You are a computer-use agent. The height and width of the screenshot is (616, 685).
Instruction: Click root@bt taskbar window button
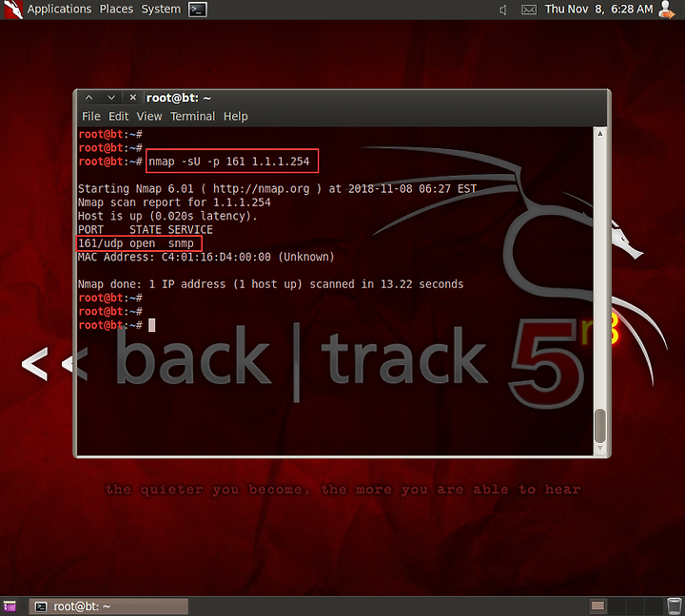click(108, 606)
